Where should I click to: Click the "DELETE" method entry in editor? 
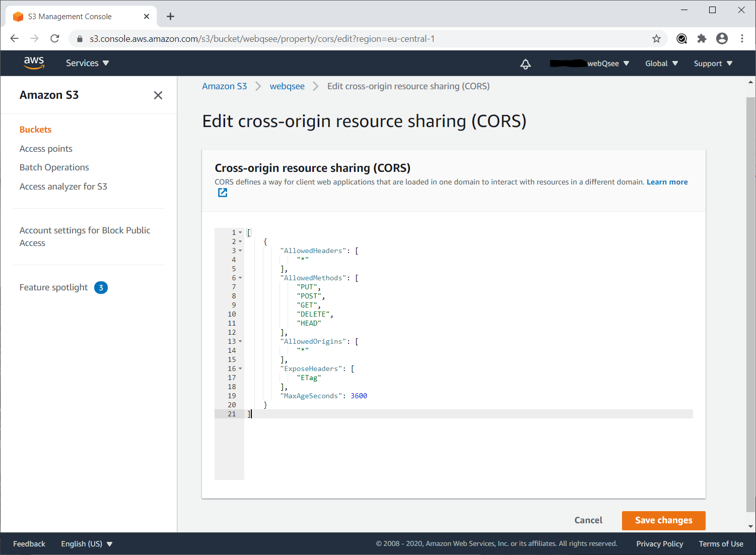pos(313,314)
